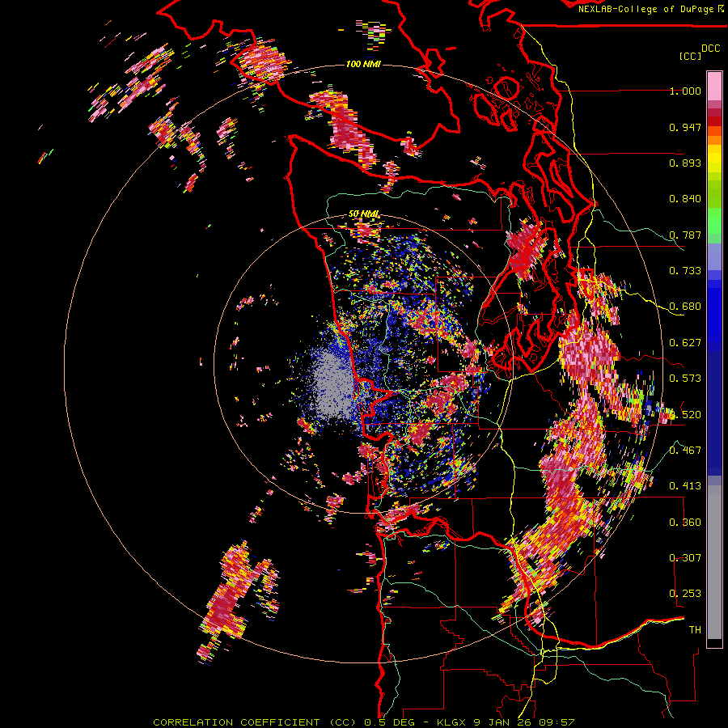Click the bright green segment of color bar
The image size is (728, 728).
click(714, 221)
